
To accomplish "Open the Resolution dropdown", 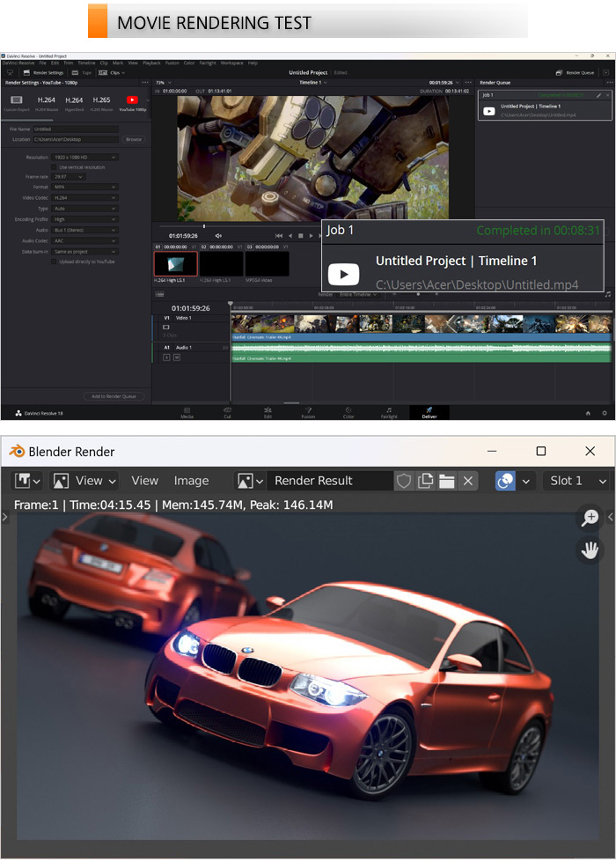I will point(84,158).
